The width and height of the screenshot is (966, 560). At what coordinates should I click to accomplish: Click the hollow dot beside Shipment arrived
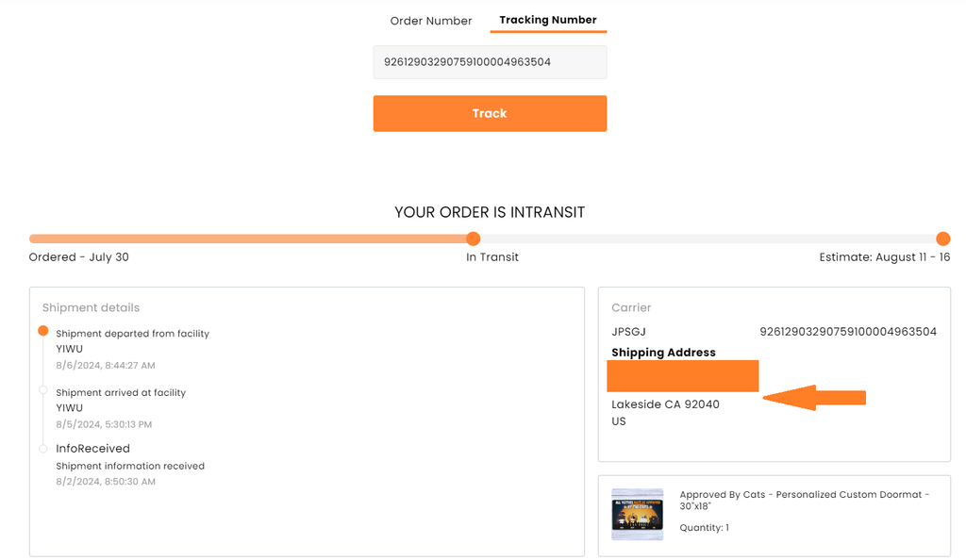coord(42,389)
